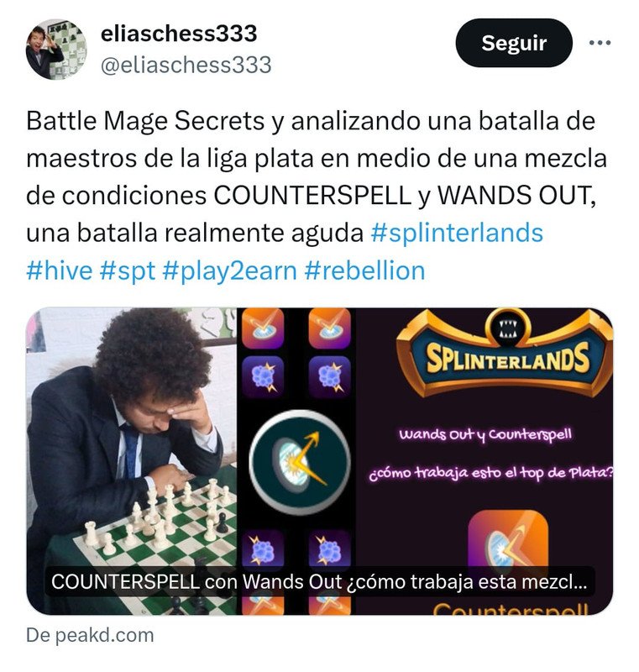Open the #hive hashtag
The height and width of the screenshot is (672, 639).
pos(59,270)
